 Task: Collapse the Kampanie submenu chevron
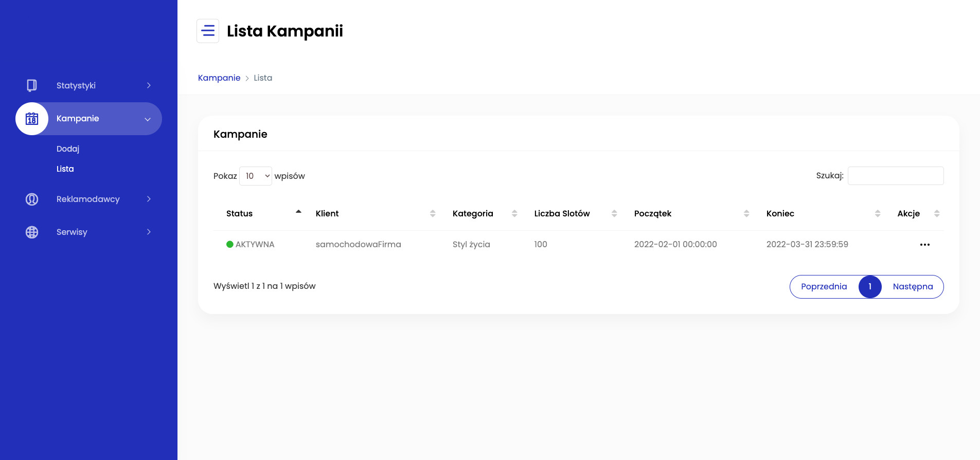(148, 119)
